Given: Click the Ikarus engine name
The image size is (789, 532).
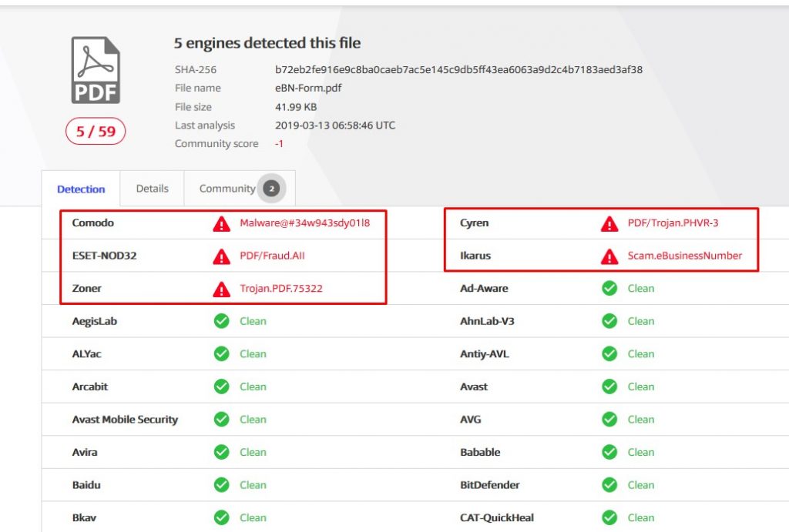Looking at the screenshot, I should (475, 256).
